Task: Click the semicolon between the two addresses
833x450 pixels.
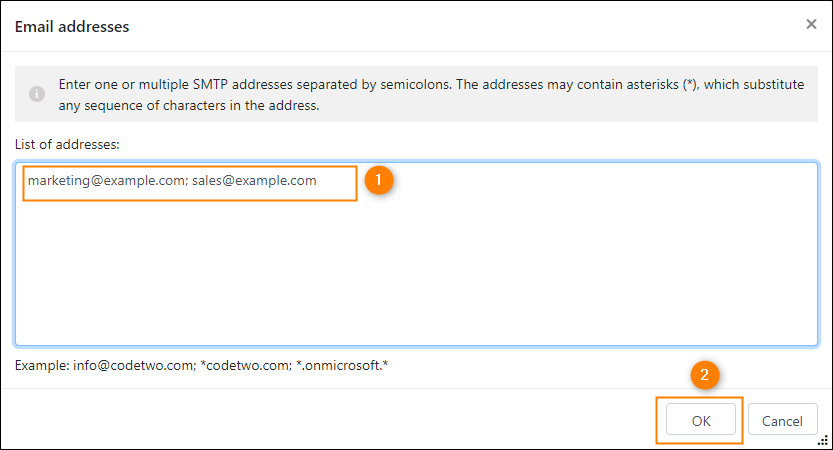Action: (x=186, y=182)
